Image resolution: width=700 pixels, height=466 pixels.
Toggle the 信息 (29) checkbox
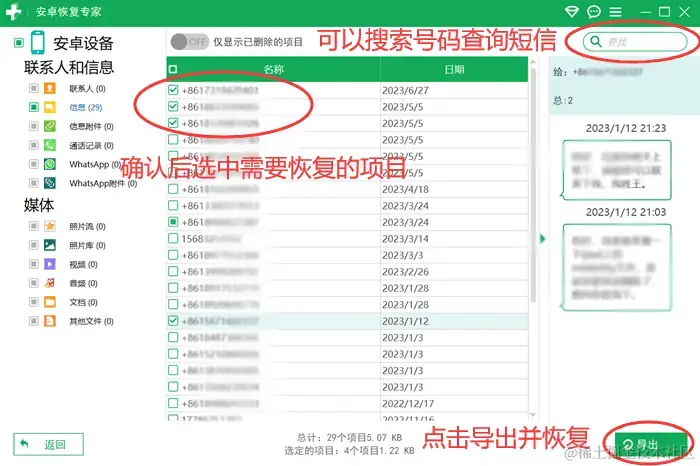pyautogui.click(x=33, y=107)
